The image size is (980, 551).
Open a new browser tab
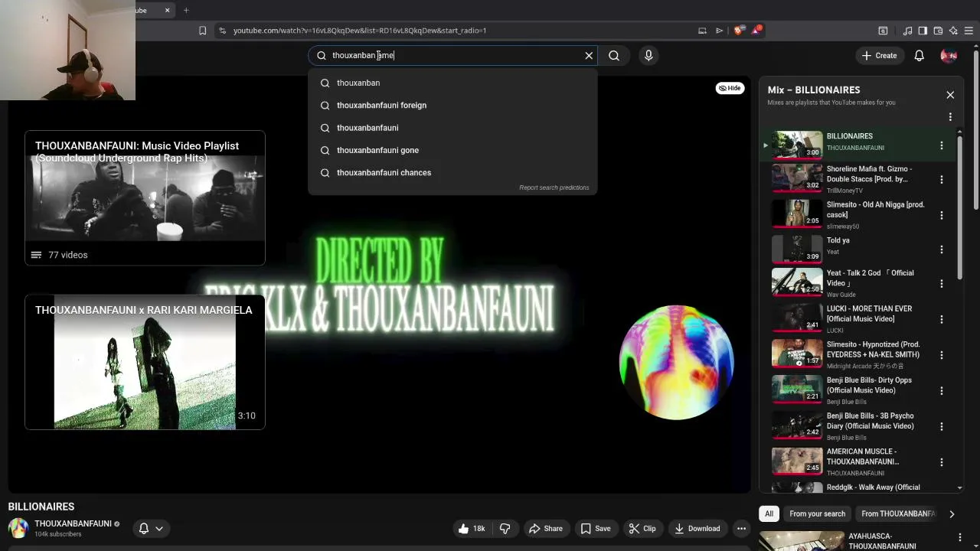pyautogui.click(x=186, y=10)
